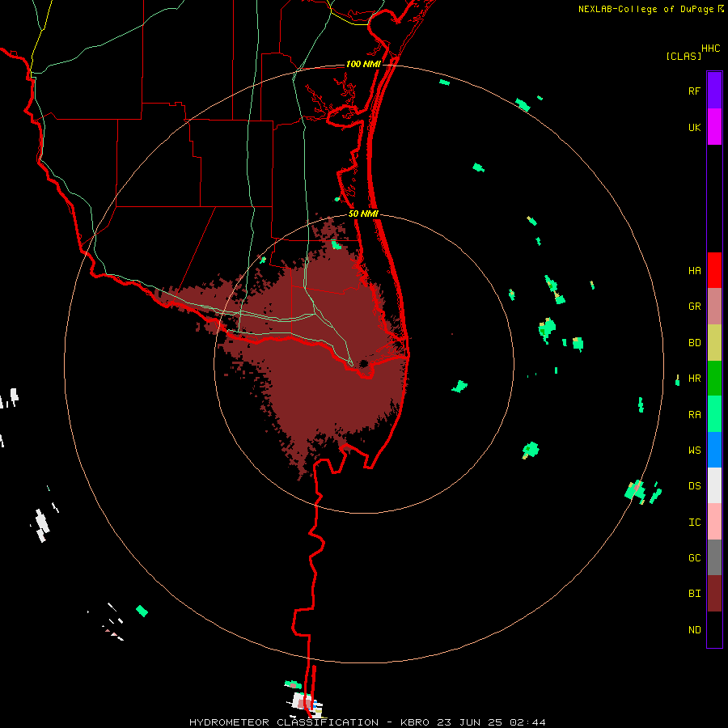Image resolution: width=728 pixels, height=728 pixels.
Task: Click the RF purple legend swatch
Action: pyautogui.click(x=714, y=91)
